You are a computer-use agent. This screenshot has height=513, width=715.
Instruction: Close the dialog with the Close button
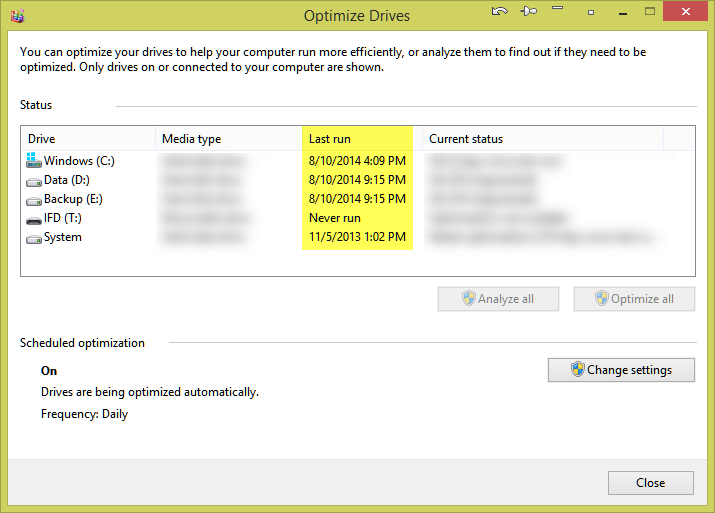click(x=650, y=483)
